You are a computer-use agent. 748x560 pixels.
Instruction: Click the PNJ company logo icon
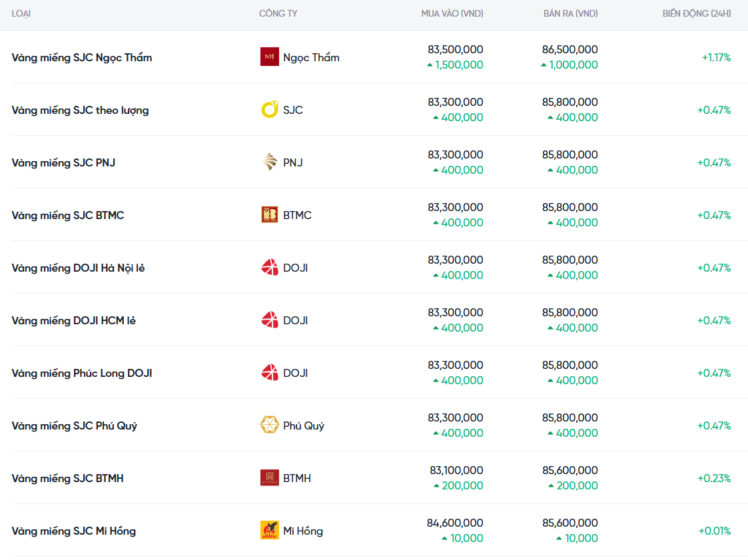click(x=270, y=162)
